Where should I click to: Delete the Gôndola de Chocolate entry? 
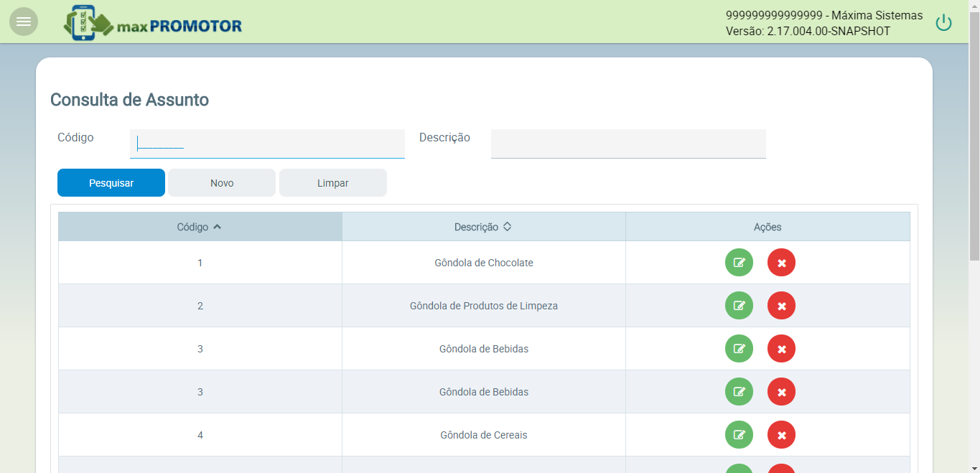coord(781,263)
